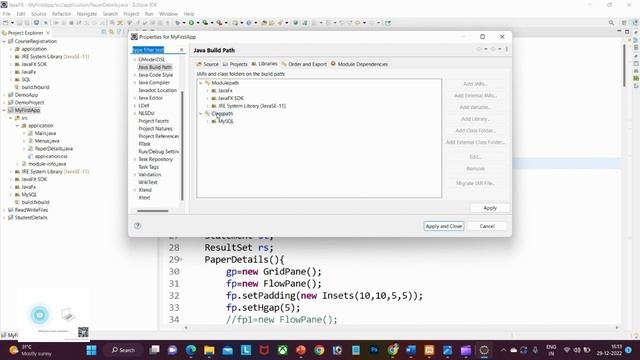Select module-info.java in Project Explorer

tap(47, 164)
